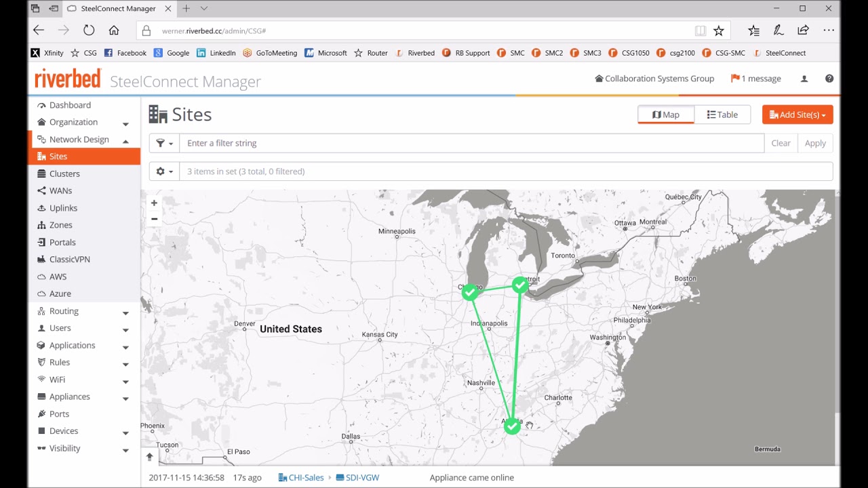The height and width of the screenshot is (488, 868).
Task: Expand the Devices menu arrow
Action: click(125, 432)
